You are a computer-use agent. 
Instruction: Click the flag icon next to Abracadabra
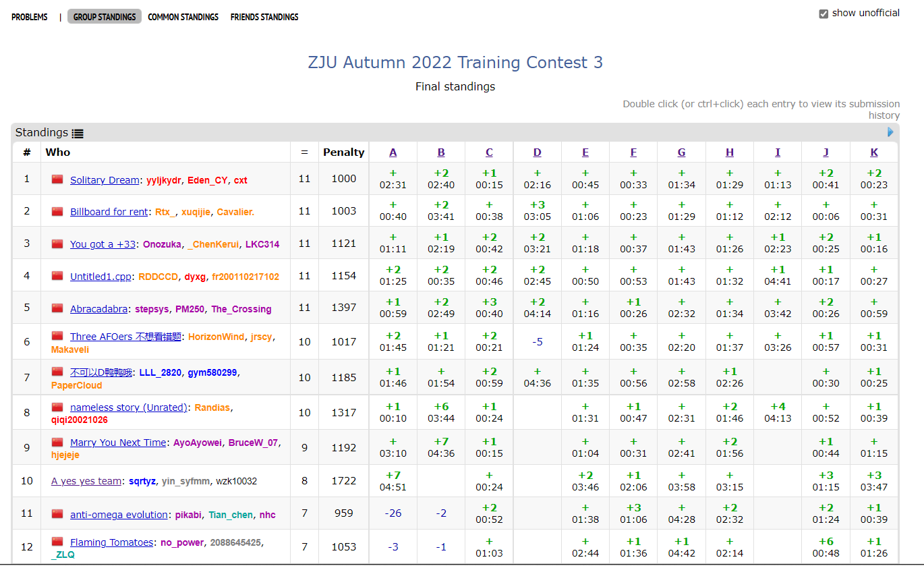coord(57,308)
